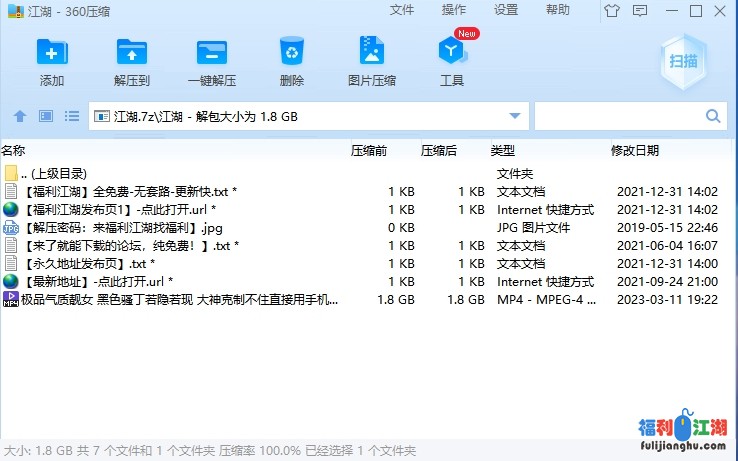This screenshot has width=738, height=461.
Task: Click the JPG 图片文件 type cell
Action: tap(533, 228)
